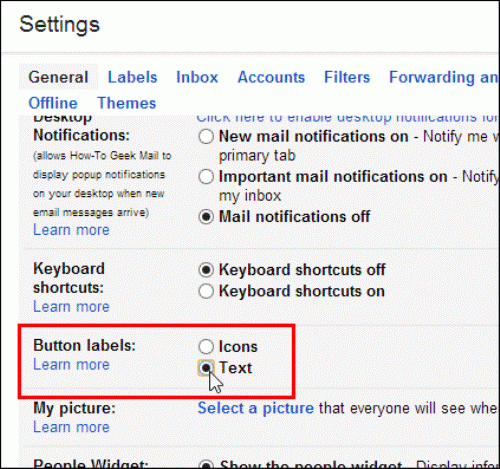Select the Icons button labels option
The height and width of the screenshot is (469, 500).
click(206, 347)
